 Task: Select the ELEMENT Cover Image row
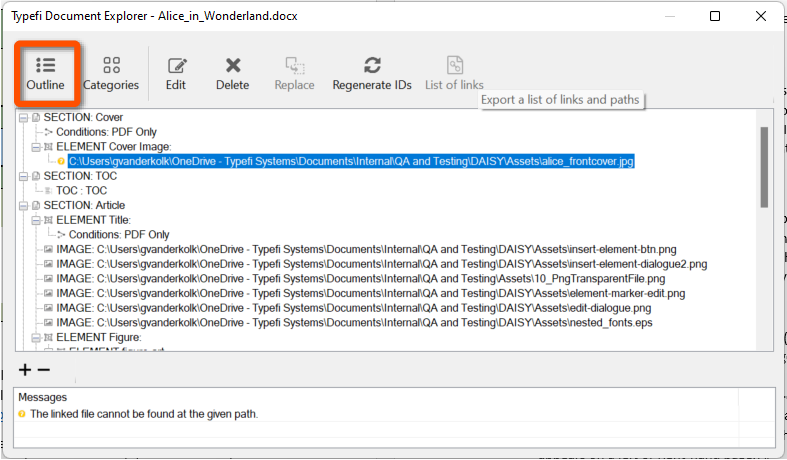(x=114, y=147)
